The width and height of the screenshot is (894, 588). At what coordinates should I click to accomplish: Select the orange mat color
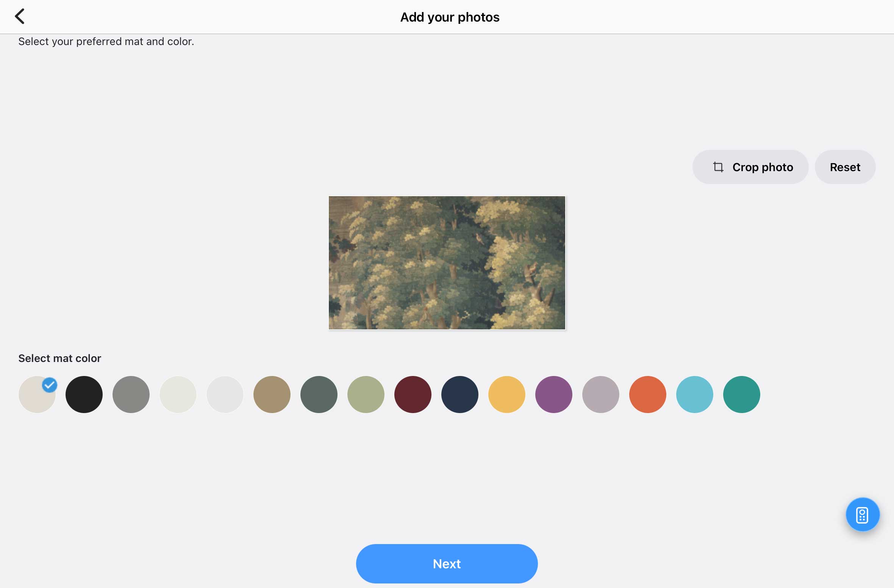click(648, 394)
